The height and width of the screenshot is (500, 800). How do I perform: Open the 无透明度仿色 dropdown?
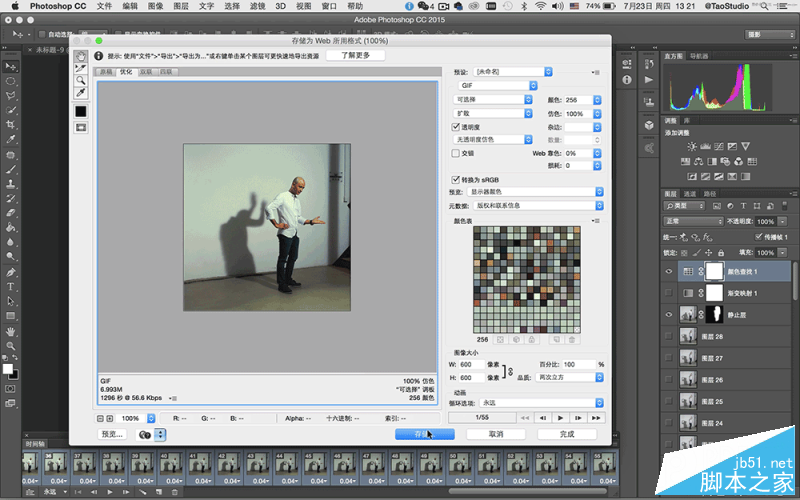click(493, 139)
